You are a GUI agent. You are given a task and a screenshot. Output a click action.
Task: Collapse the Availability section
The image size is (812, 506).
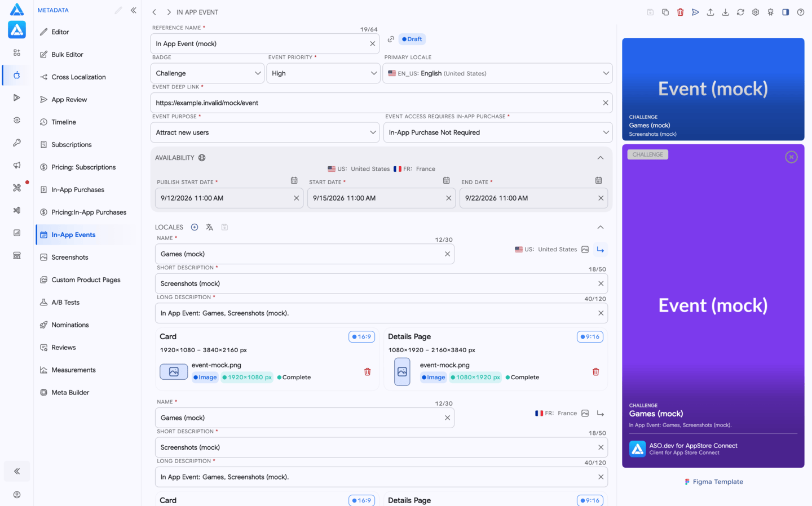pyautogui.click(x=601, y=158)
